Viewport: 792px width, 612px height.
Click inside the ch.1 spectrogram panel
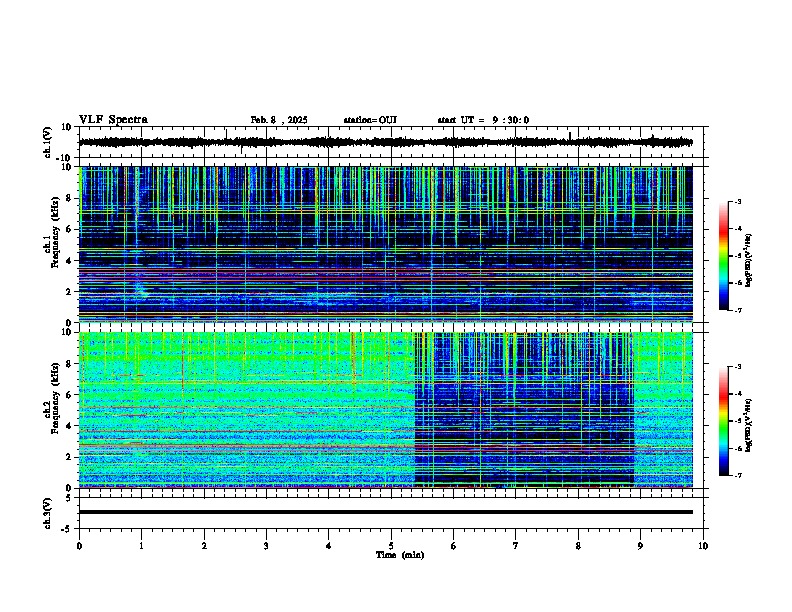[385, 244]
